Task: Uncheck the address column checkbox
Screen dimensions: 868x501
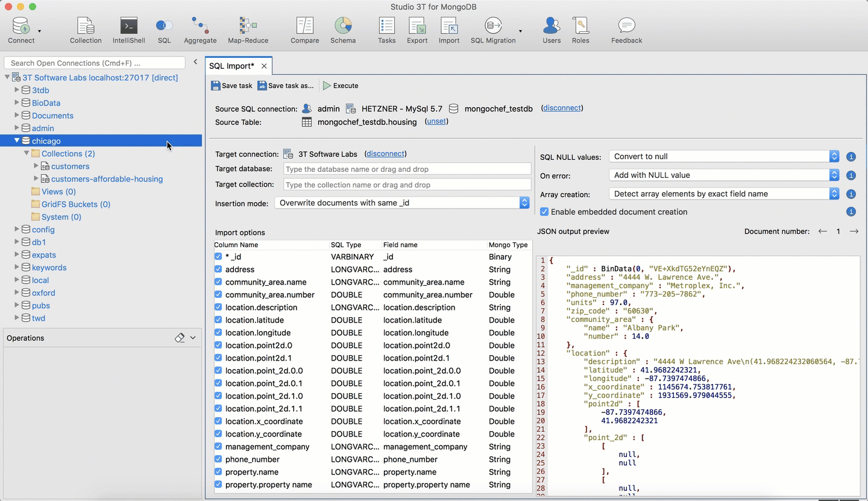Action: tap(218, 269)
